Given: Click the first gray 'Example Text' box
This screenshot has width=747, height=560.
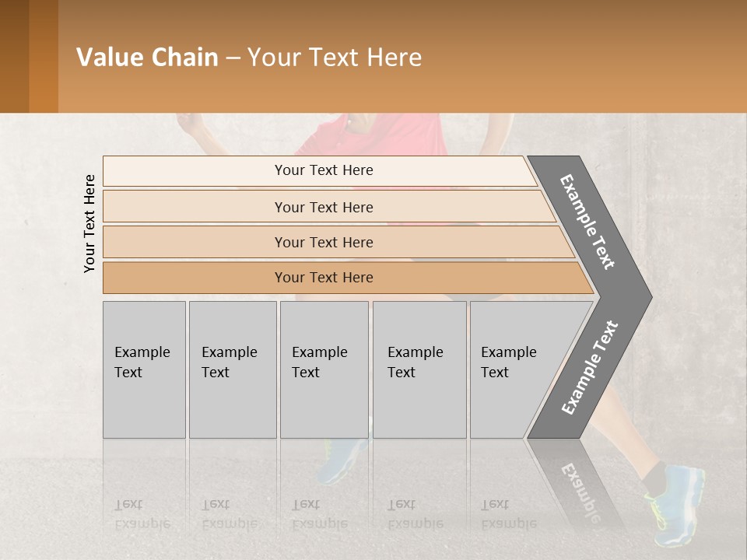Looking at the screenshot, I should click(145, 369).
